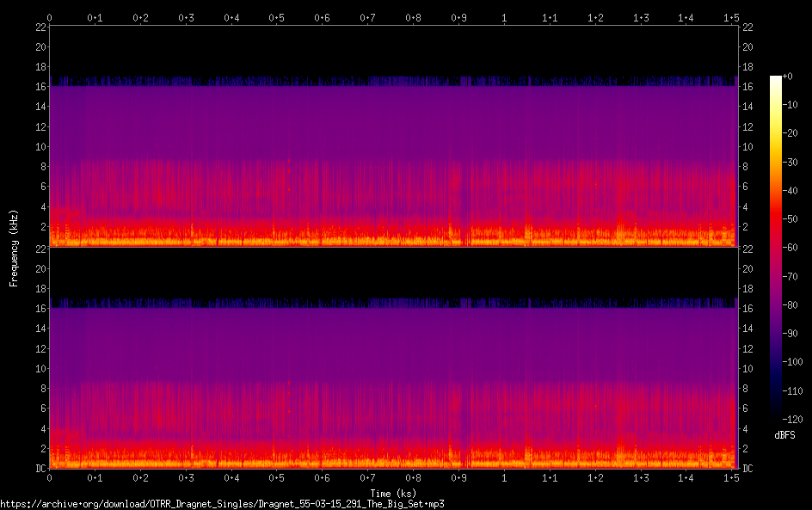Click the 1.3 tick on the bottom time axis
This screenshot has height=510, width=812.
[641, 477]
